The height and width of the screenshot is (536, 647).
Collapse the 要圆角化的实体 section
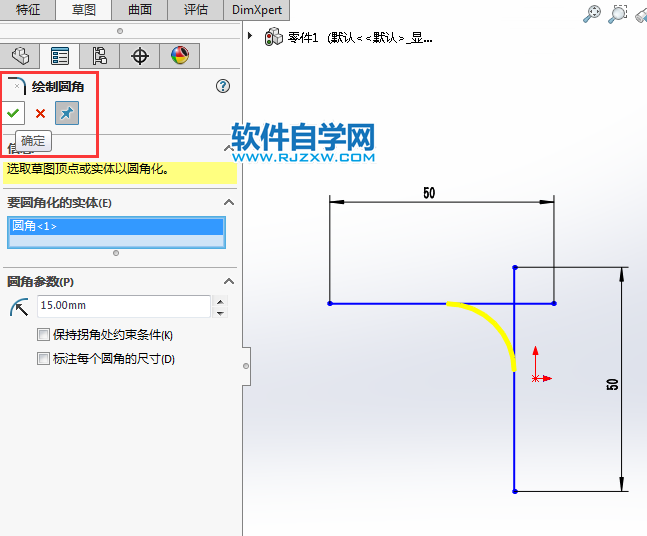[229, 202]
